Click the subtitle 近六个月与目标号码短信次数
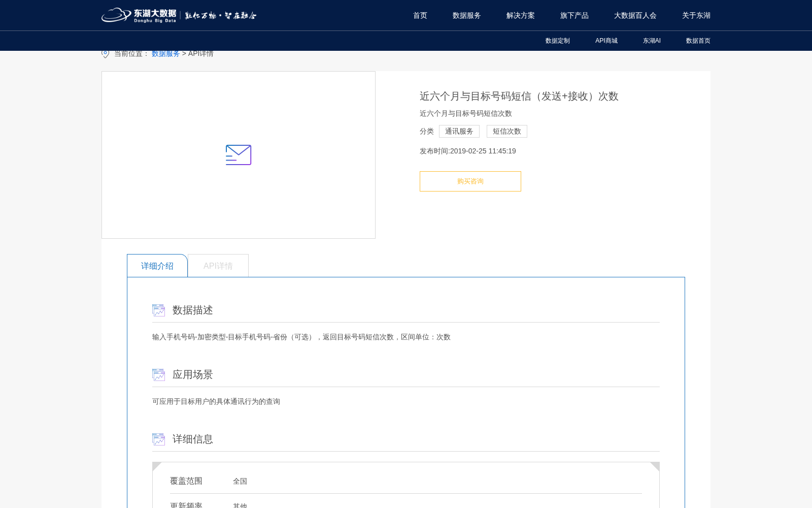Viewport: 812px width, 508px height. (x=466, y=113)
